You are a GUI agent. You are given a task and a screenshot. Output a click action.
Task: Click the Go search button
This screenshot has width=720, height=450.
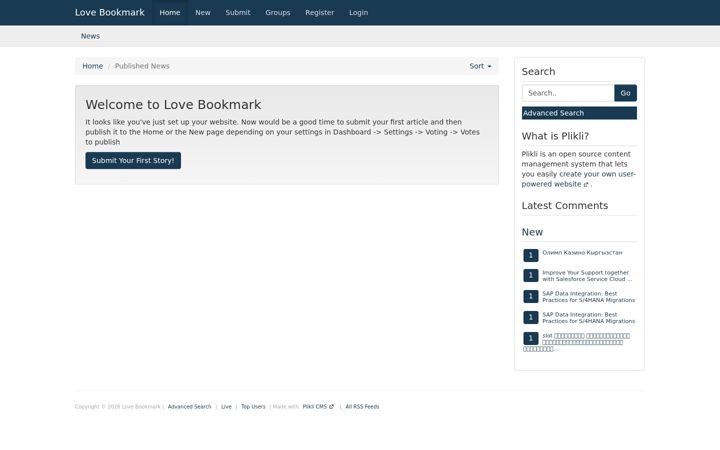(x=625, y=93)
